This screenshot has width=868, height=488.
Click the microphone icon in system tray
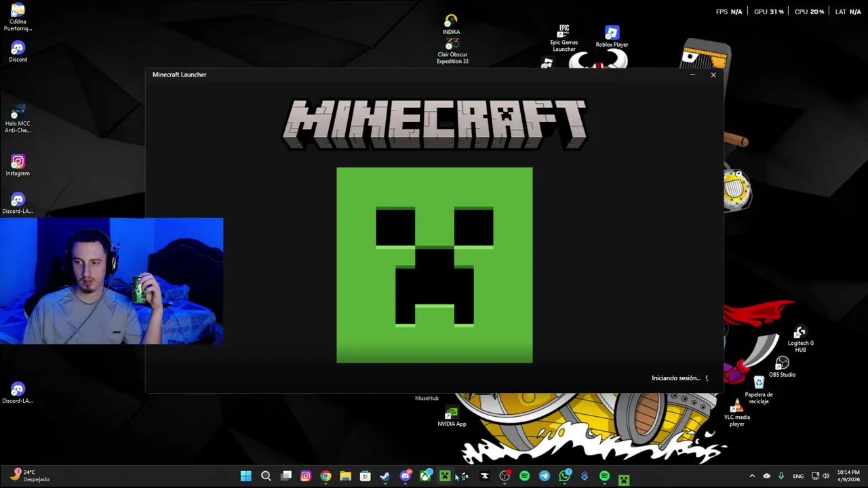click(x=781, y=476)
